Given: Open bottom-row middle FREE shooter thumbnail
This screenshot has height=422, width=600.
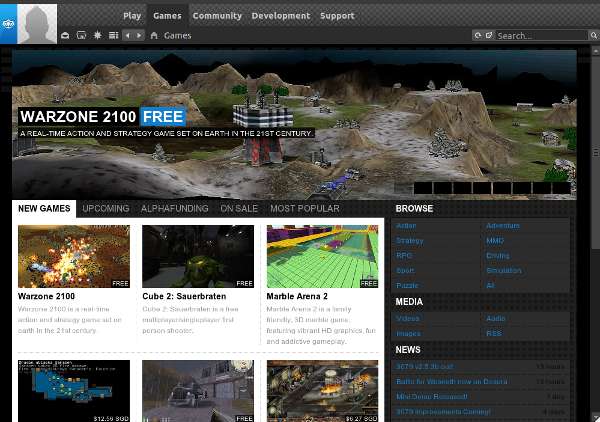Looking at the screenshot, I should [x=198, y=391].
